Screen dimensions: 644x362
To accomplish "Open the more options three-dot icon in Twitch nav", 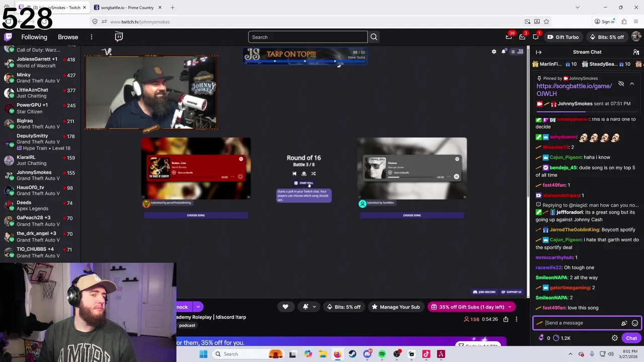I will coord(91,37).
